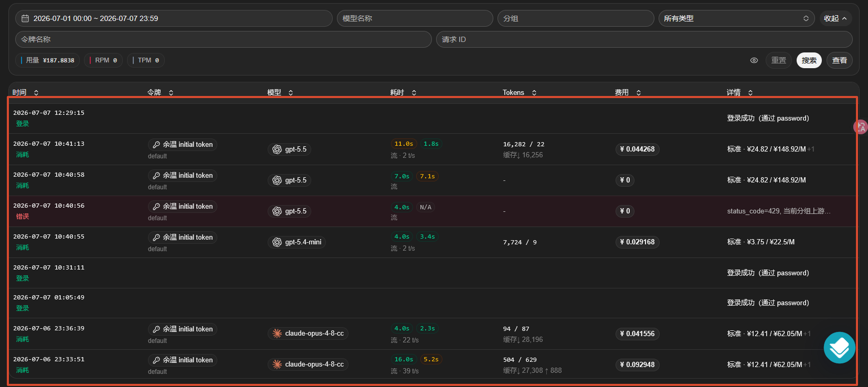868x387 pixels.
Task: Sort by the 耗时 column
Action: pos(403,92)
